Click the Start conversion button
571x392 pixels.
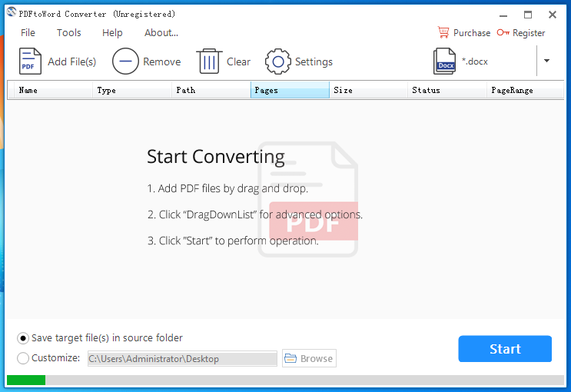click(x=505, y=349)
